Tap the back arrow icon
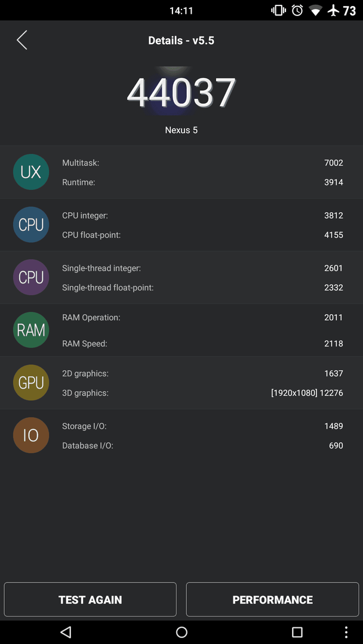Viewport: 363px width, 644px height. (x=22, y=41)
